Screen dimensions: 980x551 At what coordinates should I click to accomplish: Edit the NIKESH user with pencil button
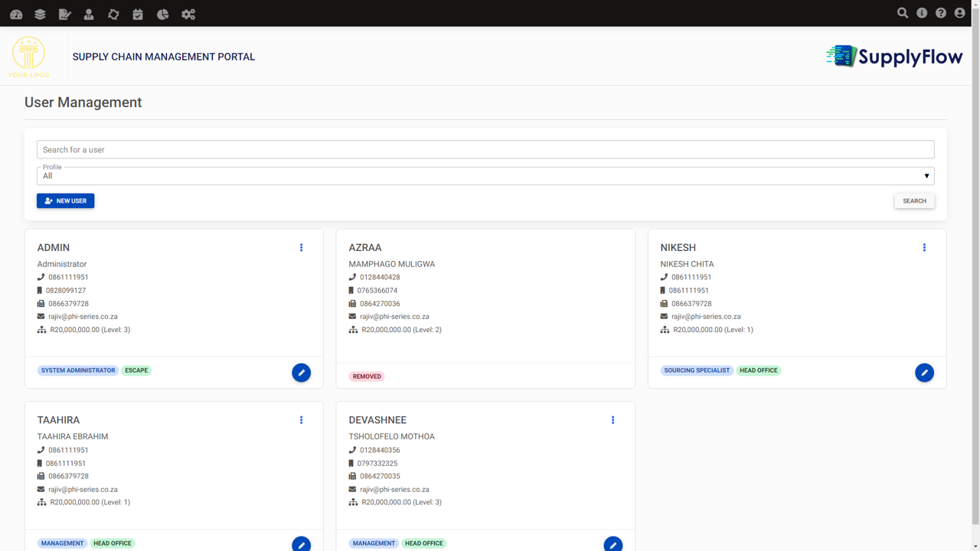(x=924, y=373)
